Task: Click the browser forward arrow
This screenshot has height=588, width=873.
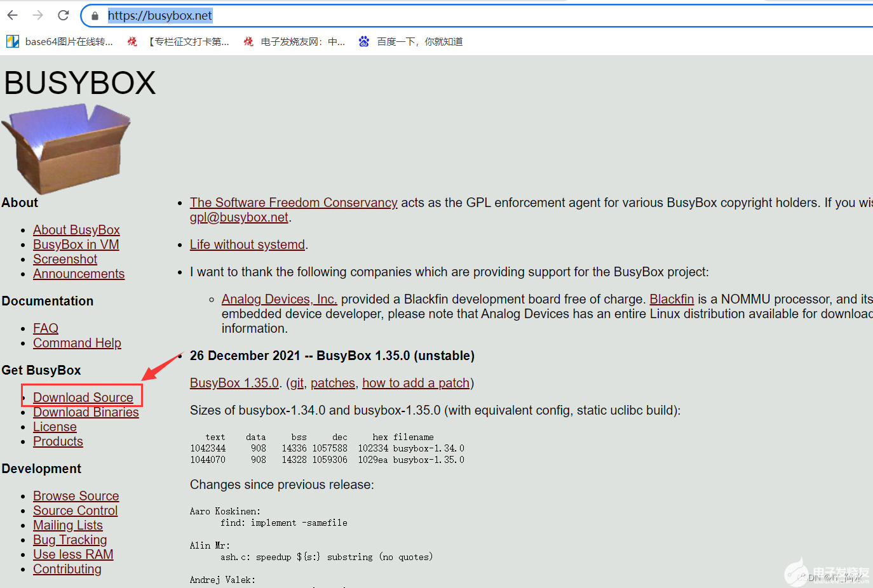Action: pyautogui.click(x=38, y=15)
